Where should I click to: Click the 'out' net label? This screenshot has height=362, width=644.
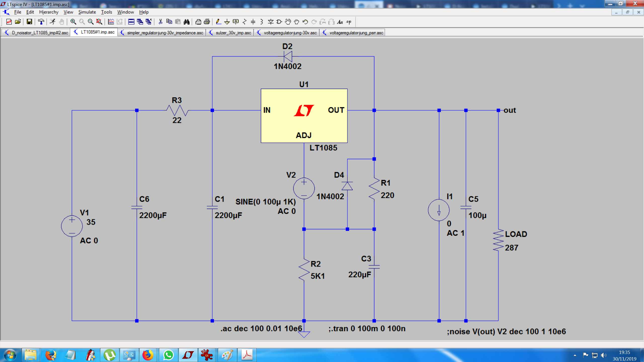510,110
